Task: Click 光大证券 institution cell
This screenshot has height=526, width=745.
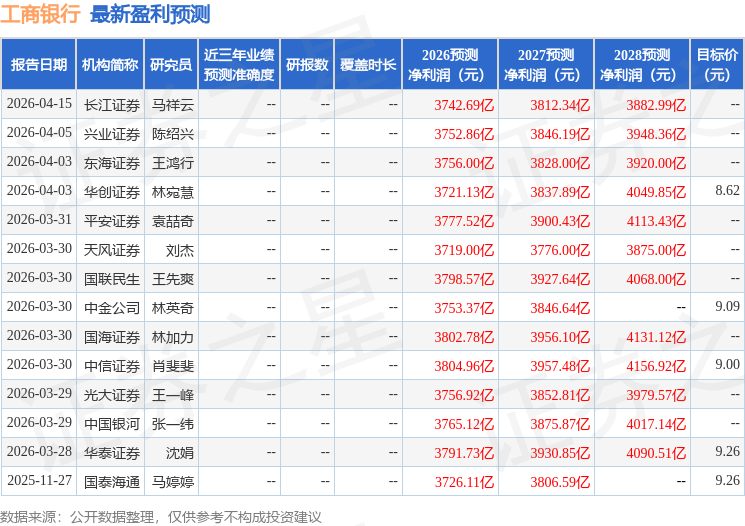Action: 112,395
